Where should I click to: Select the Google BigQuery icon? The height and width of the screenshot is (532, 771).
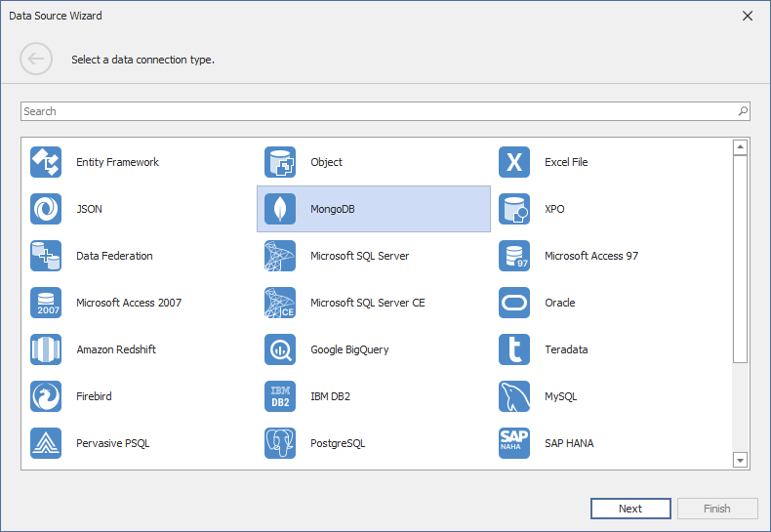280,349
